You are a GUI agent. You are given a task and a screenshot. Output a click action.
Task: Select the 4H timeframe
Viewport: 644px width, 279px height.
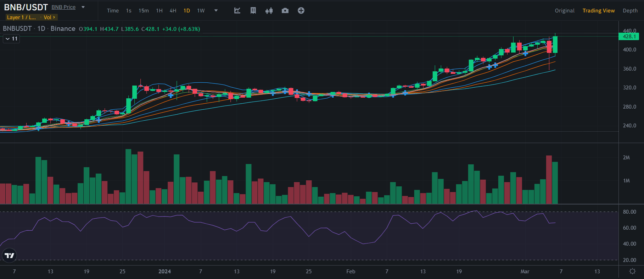[173, 11]
